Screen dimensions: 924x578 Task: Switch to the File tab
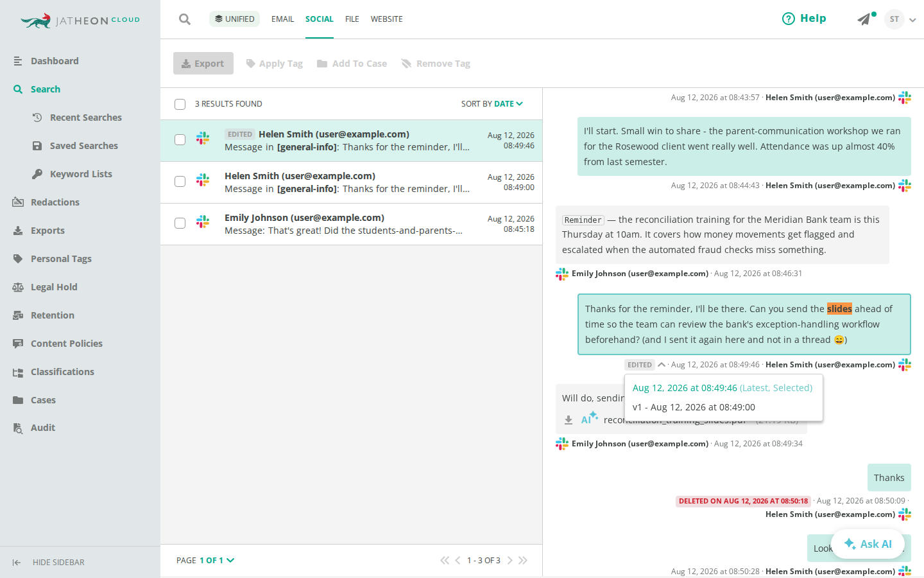[x=352, y=19]
